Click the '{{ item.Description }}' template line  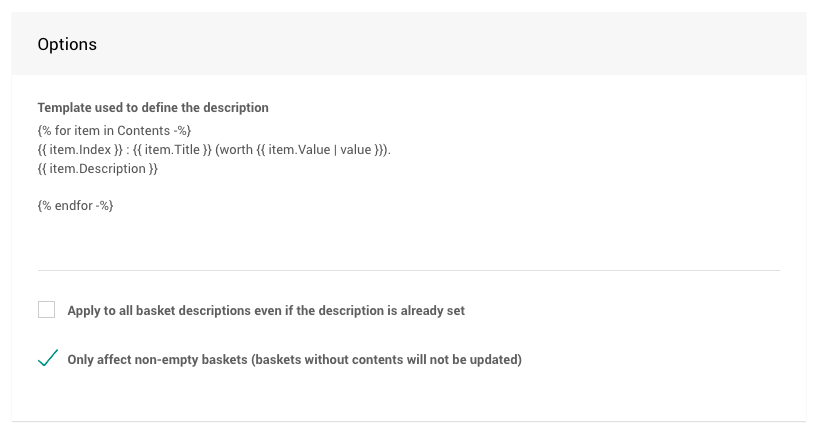(98, 168)
